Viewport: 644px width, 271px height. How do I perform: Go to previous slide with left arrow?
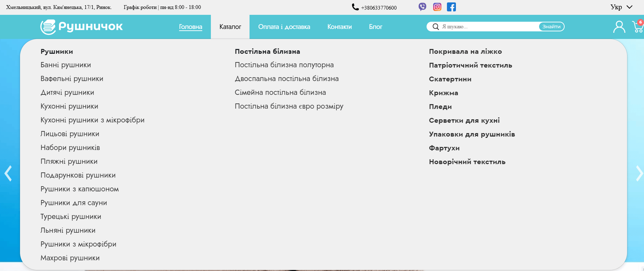[x=8, y=173]
